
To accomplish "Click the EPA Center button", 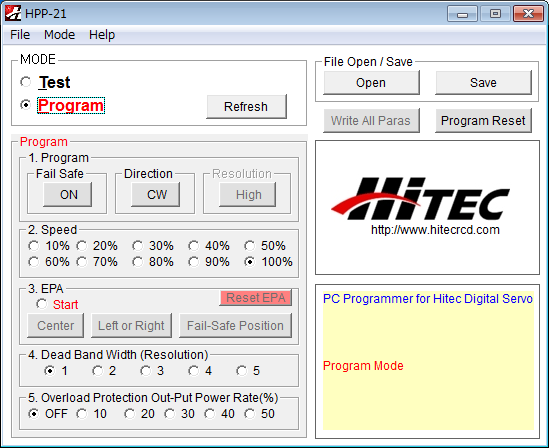I will coord(55,326).
